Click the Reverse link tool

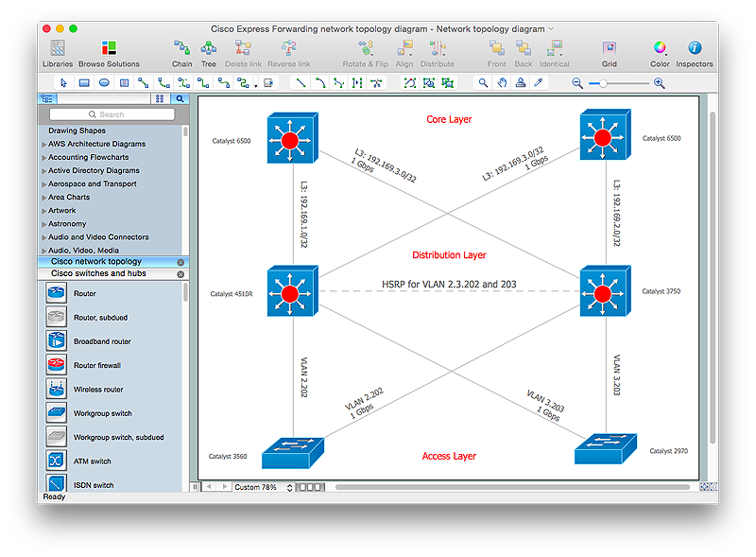coord(289,54)
